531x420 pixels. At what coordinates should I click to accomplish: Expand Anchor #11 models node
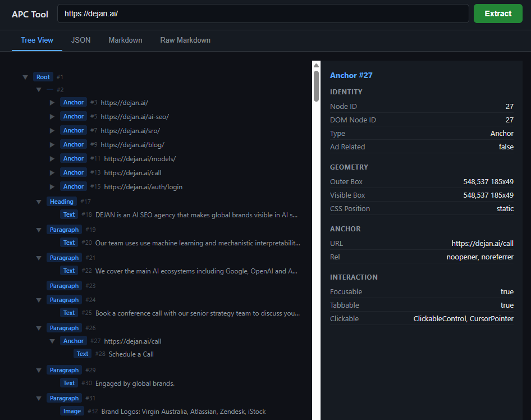coord(52,159)
